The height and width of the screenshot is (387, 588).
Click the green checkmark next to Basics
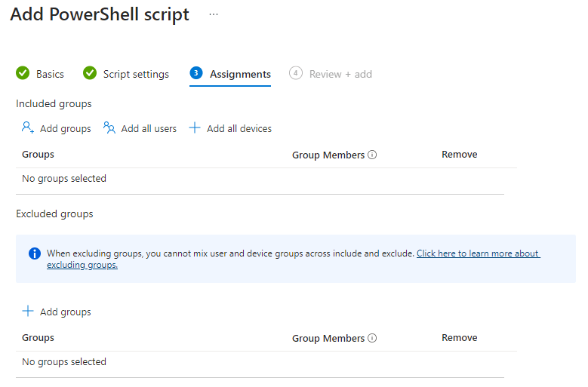[23, 73]
